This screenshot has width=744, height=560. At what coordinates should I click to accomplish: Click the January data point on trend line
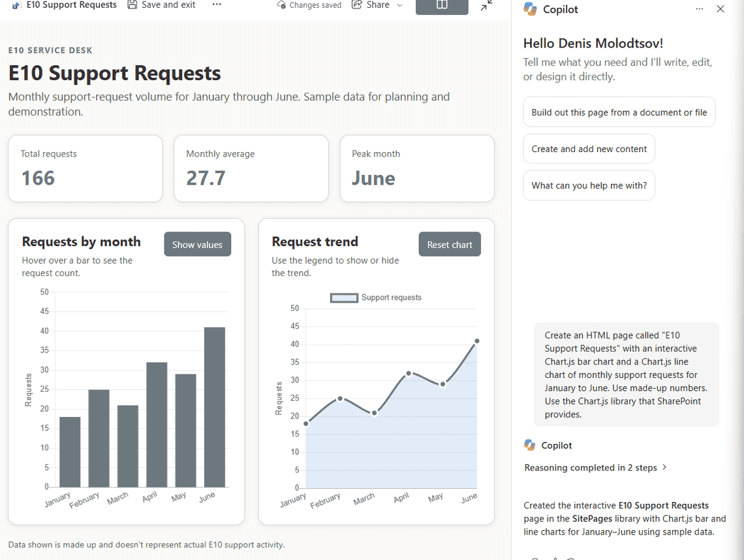click(306, 424)
